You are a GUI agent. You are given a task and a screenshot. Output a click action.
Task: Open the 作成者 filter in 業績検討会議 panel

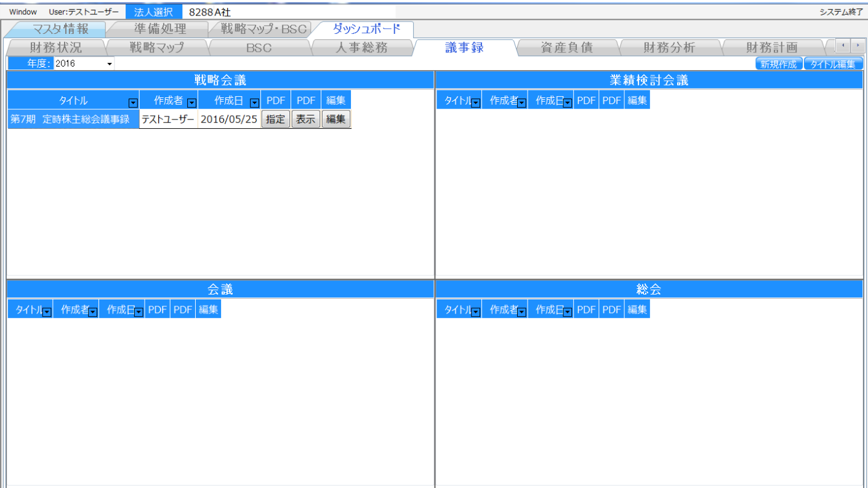521,103
